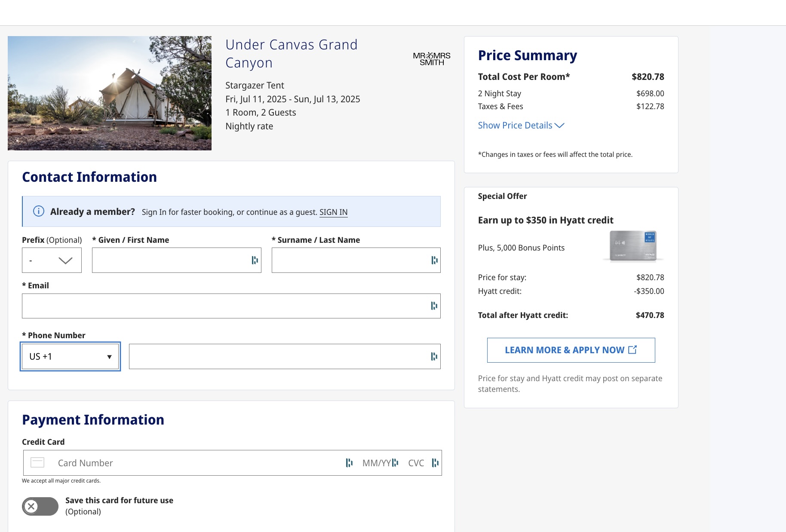Click autofill icon in Email field
The image size is (786, 532).
point(434,306)
